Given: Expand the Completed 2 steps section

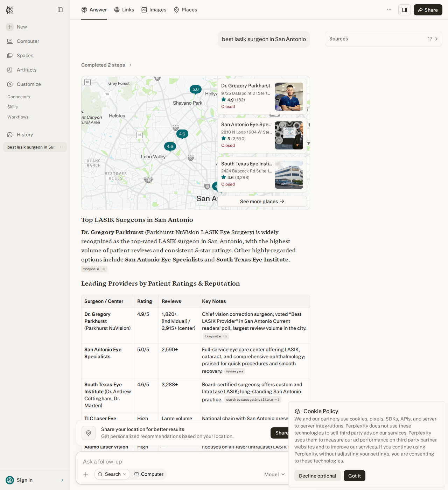Looking at the screenshot, I should 106,65.
